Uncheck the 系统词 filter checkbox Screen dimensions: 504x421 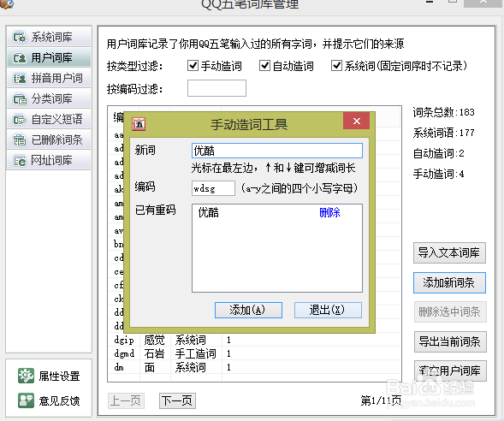click(336, 66)
